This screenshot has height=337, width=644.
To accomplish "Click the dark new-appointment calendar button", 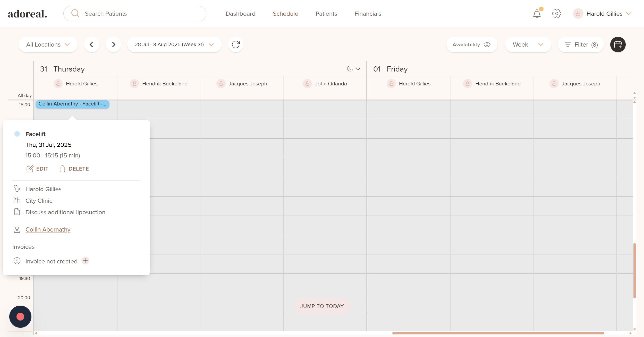I will click(618, 45).
